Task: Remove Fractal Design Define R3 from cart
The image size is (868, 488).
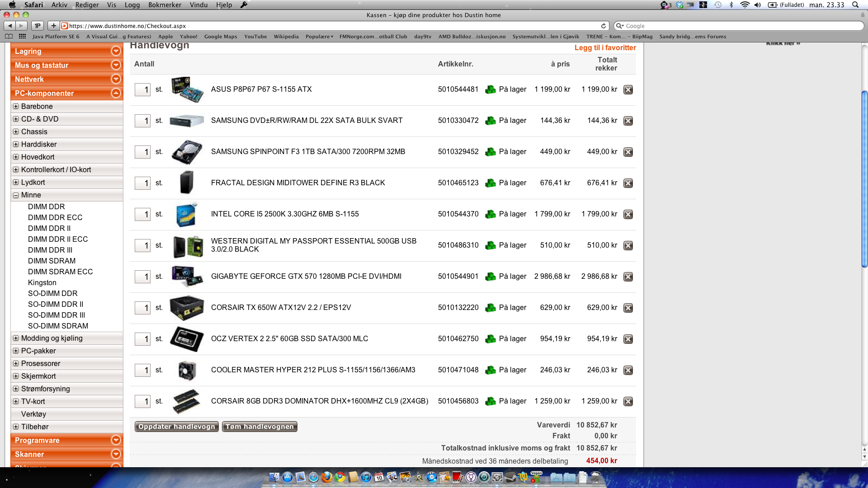Action: (628, 183)
